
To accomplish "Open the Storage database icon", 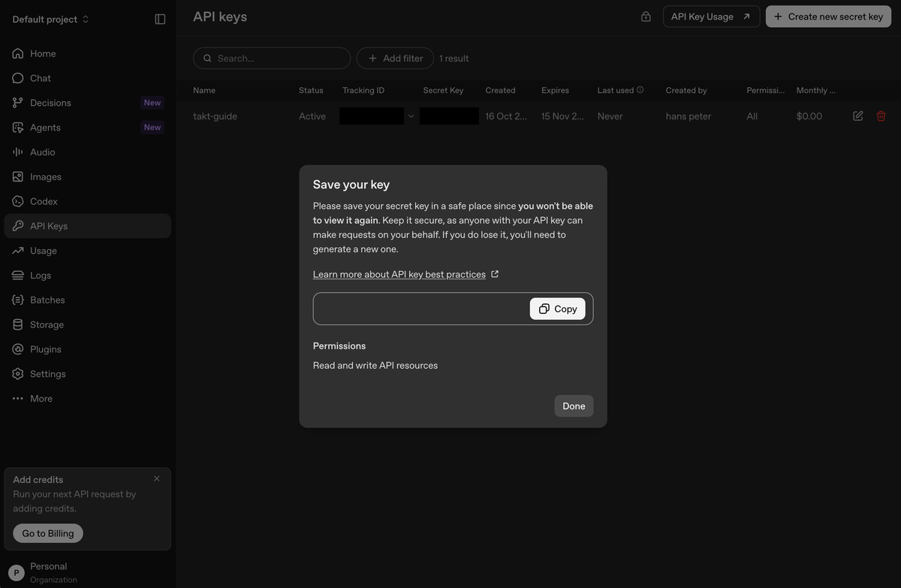I will (x=18, y=324).
